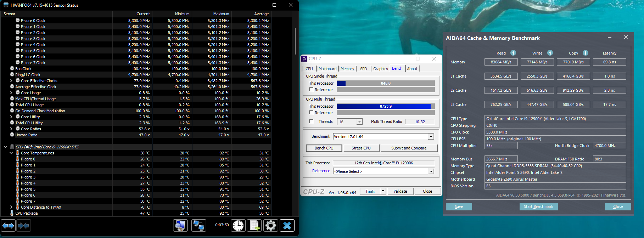The height and width of the screenshot is (238, 644).
Task: Click the Memory Read value 83684 MB/s field
Action: (x=501, y=62)
